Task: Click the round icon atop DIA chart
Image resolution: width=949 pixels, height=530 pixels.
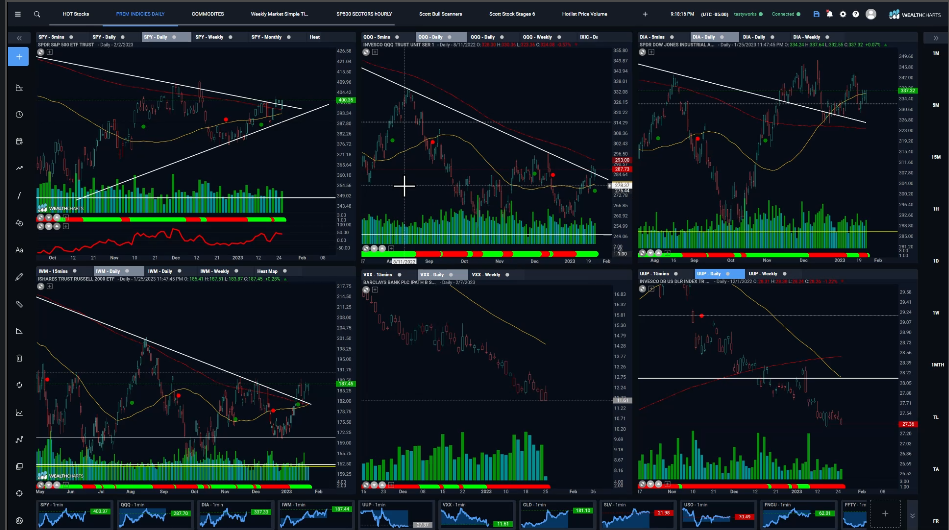Action: coord(642,52)
